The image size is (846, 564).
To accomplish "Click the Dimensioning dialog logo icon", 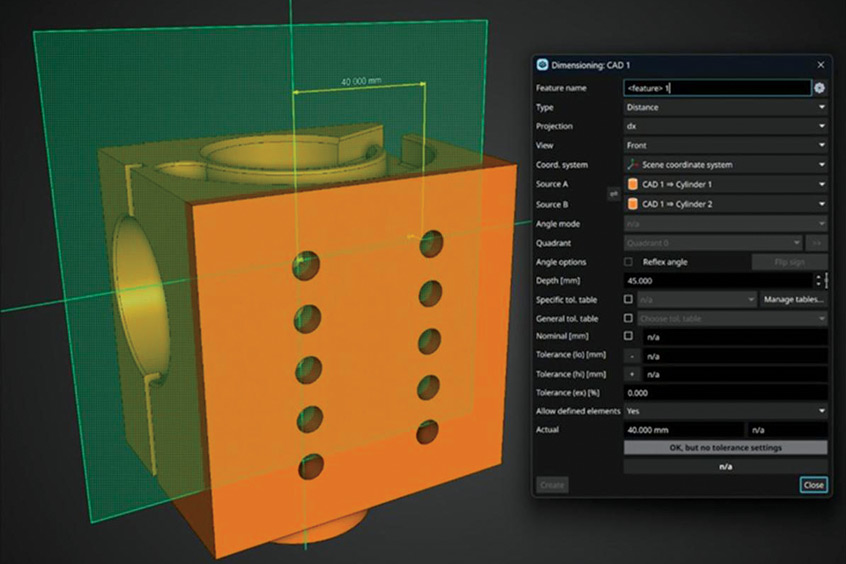I will click(542, 66).
